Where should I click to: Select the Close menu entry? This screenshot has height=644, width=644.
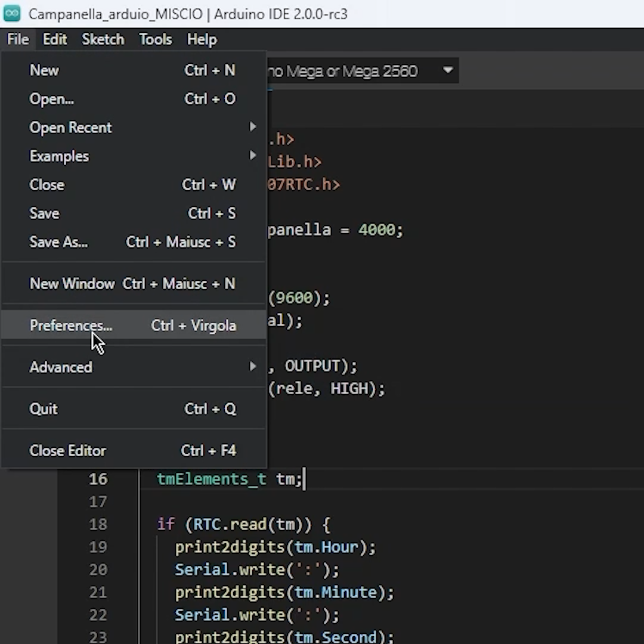click(x=134, y=185)
